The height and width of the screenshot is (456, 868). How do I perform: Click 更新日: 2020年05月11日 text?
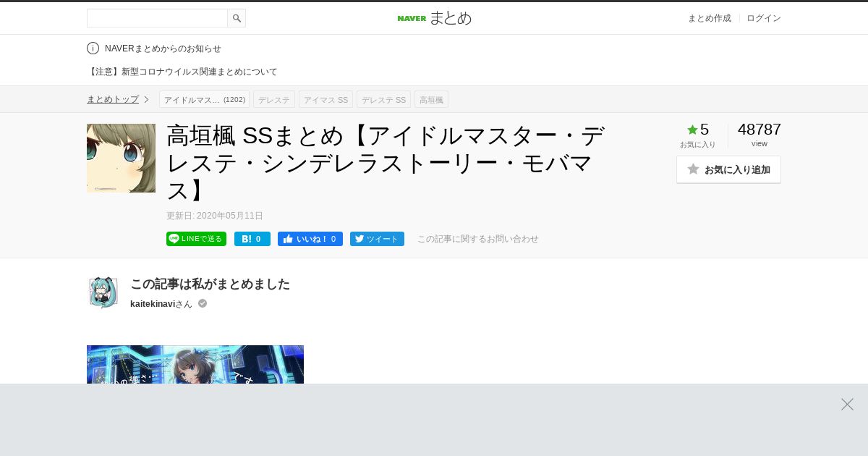(215, 216)
